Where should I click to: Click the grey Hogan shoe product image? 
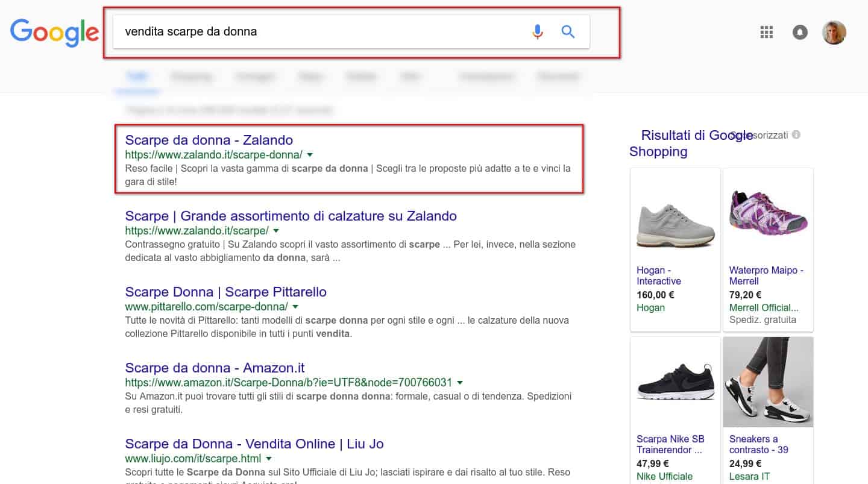coord(675,226)
